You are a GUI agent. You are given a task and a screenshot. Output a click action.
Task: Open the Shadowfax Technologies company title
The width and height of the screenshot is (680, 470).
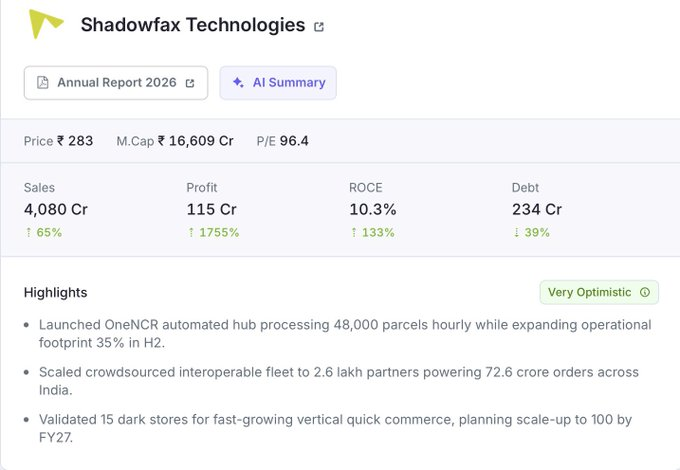193,25
